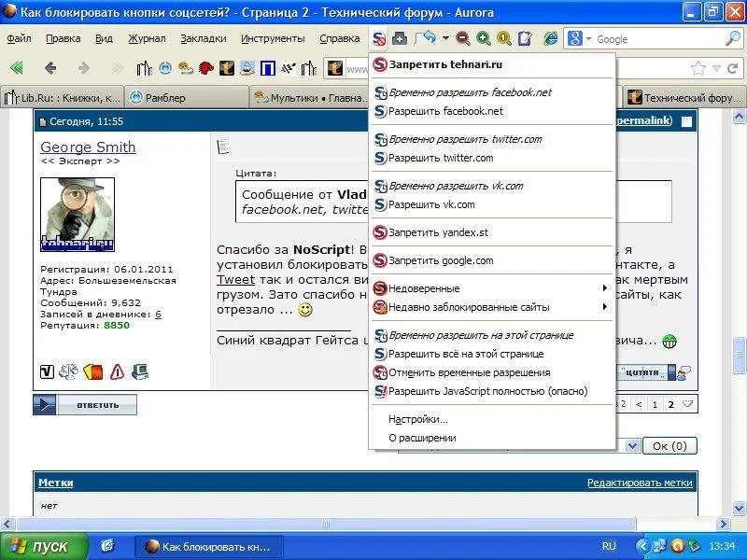This screenshot has height=560, width=747.
Task: Bookmark page with the star icon
Action: pos(698,68)
